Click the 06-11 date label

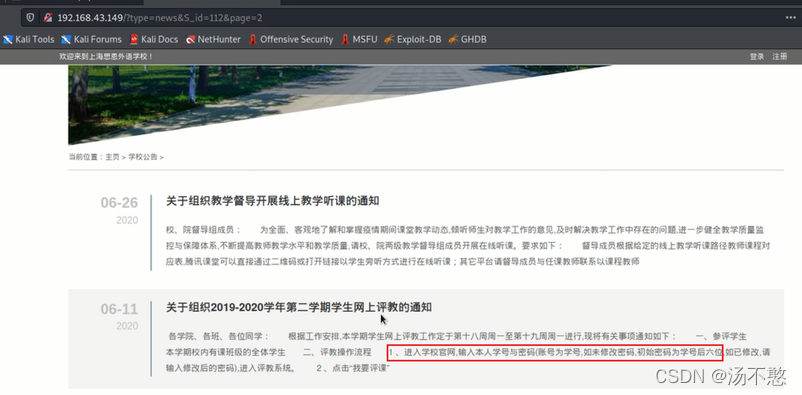coord(119,309)
